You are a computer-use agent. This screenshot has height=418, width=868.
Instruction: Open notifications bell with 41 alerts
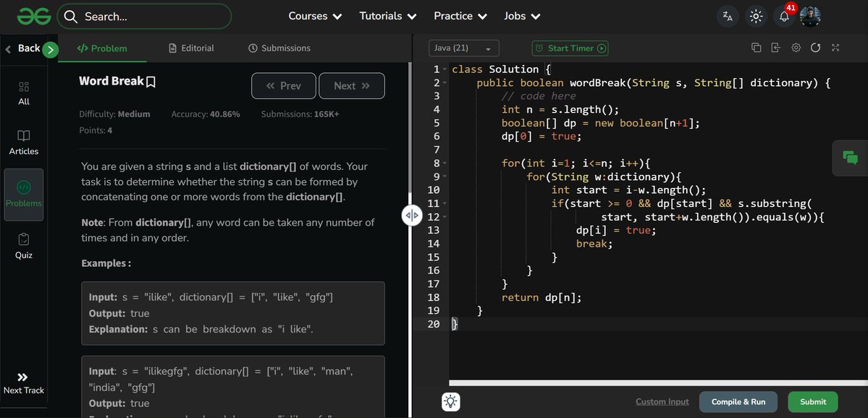click(784, 15)
